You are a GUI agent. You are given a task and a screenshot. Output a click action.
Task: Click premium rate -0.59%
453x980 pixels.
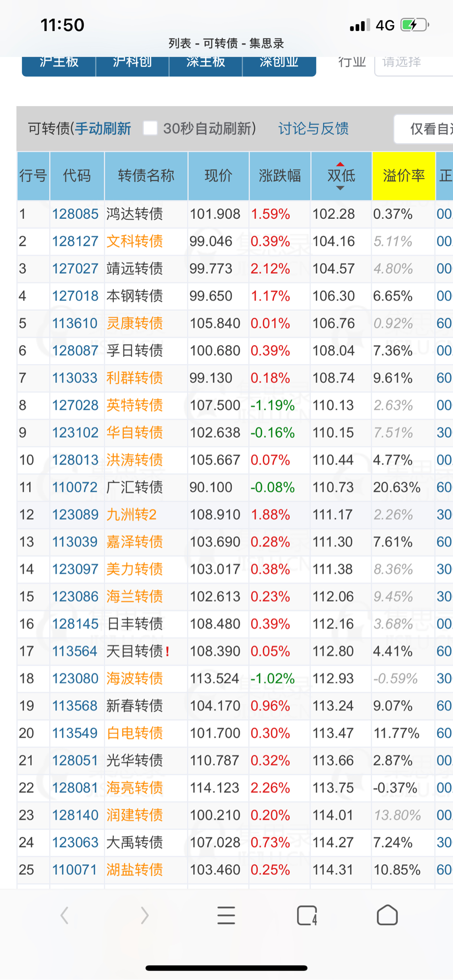coord(395,679)
